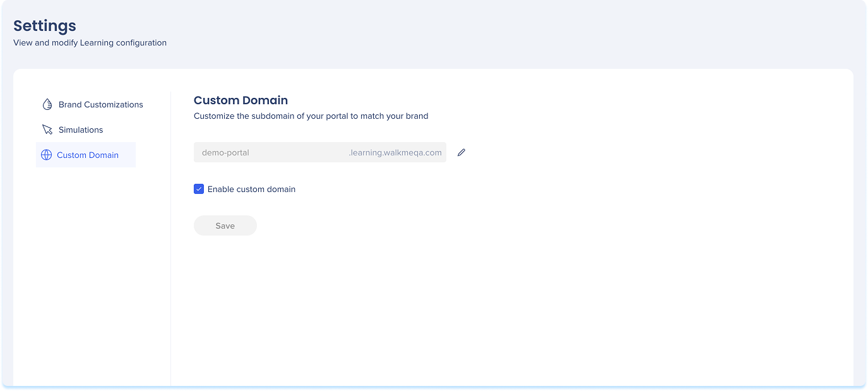Switch to the Simulations settings section
868x391 pixels.
point(81,129)
